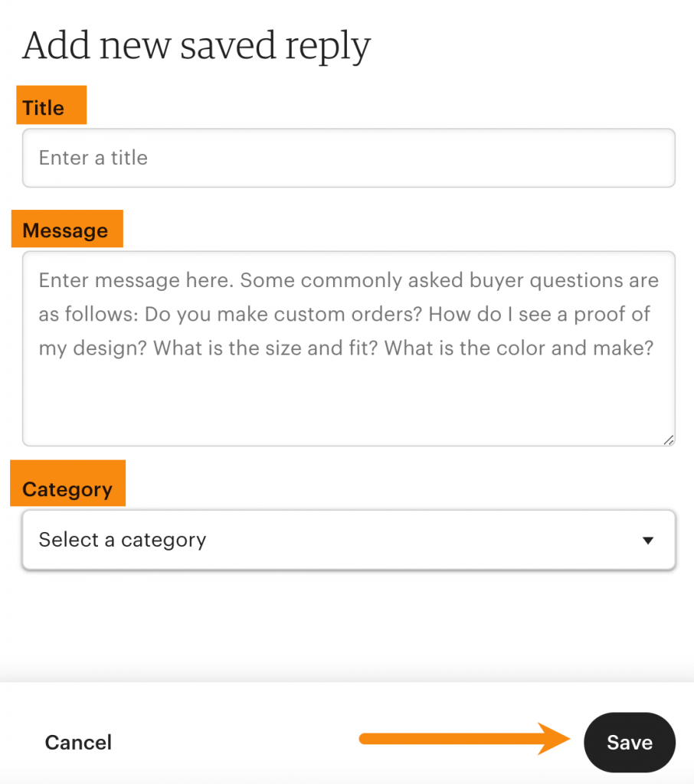694x784 pixels.
Task: Click the highlighted Title label
Action: tap(44, 107)
